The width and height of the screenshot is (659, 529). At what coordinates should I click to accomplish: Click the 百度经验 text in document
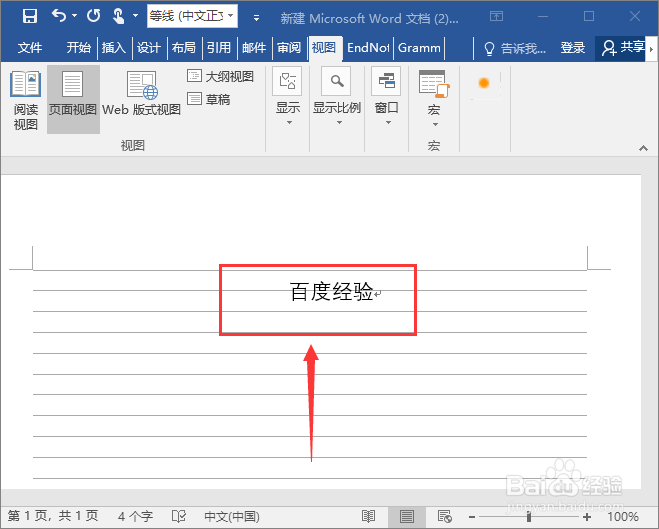[332, 291]
